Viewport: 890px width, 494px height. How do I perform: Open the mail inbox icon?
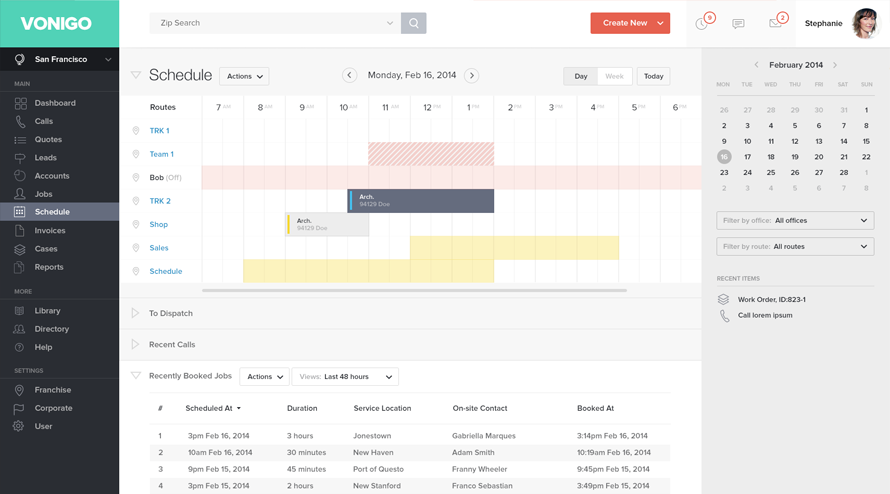coord(775,23)
